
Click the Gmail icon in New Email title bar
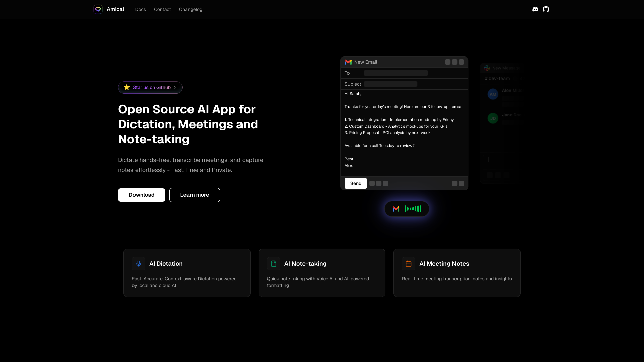click(348, 62)
